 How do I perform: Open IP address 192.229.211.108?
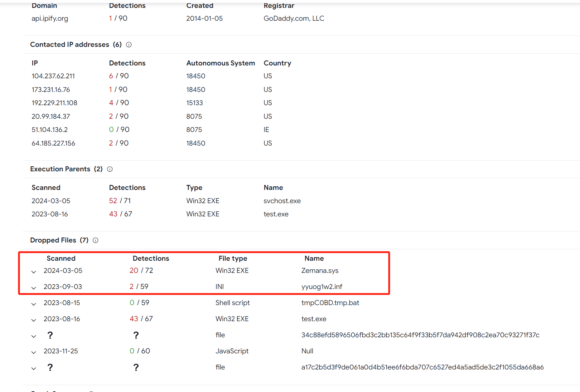click(54, 103)
